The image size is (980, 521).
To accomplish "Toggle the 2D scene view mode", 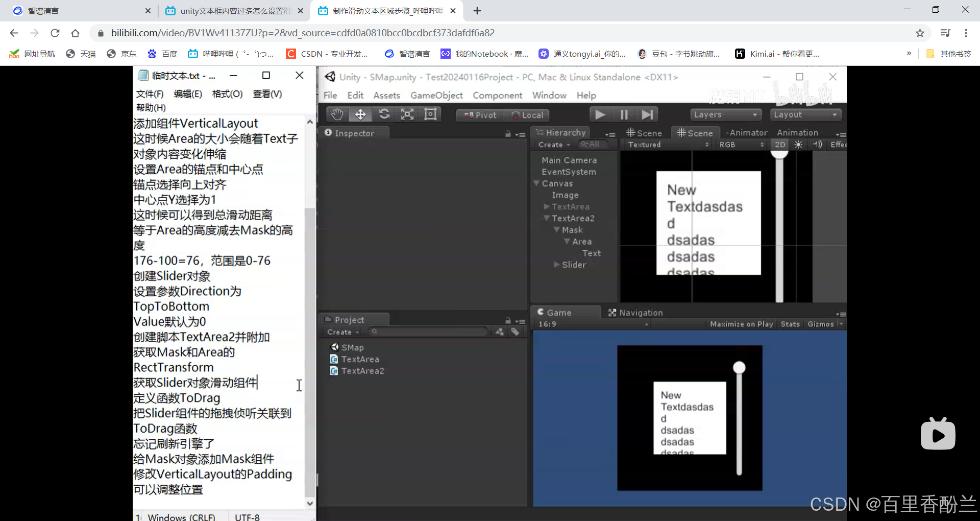I will (780, 145).
